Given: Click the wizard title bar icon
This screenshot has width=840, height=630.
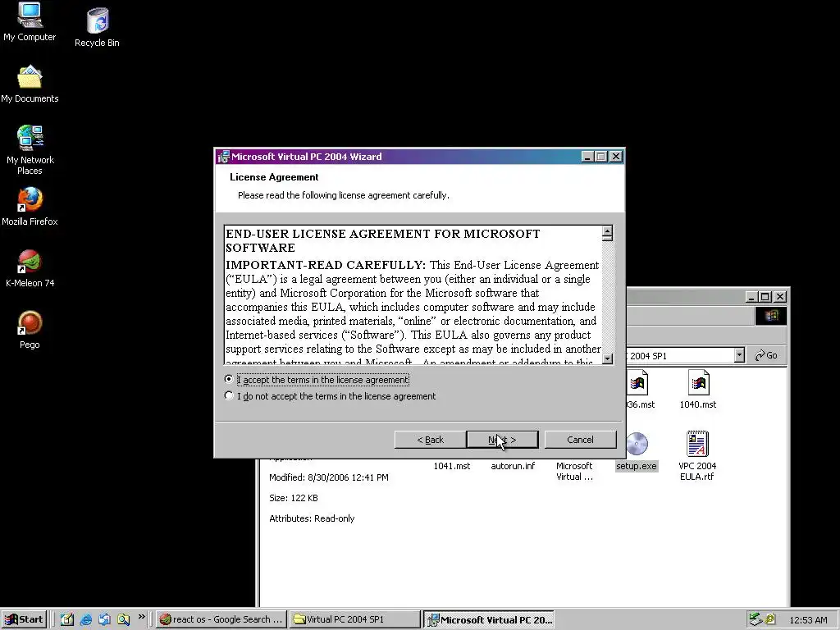Looking at the screenshot, I should click(x=223, y=157).
